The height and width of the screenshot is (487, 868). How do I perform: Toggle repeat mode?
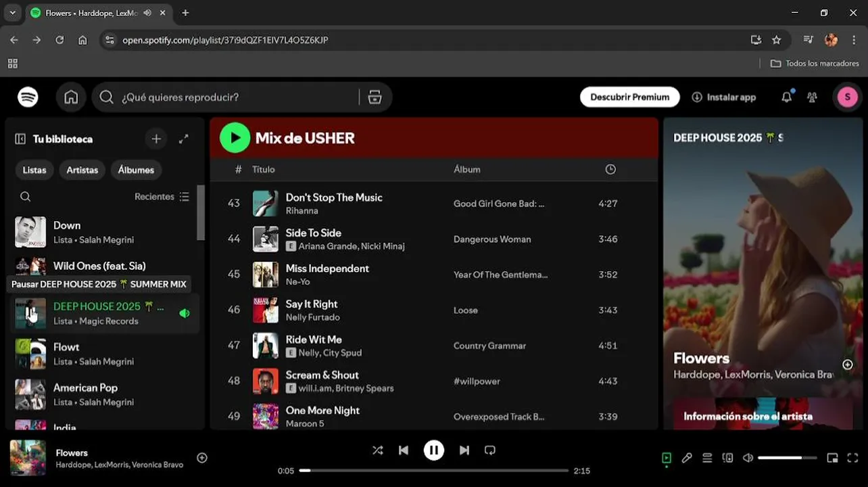pyautogui.click(x=490, y=450)
